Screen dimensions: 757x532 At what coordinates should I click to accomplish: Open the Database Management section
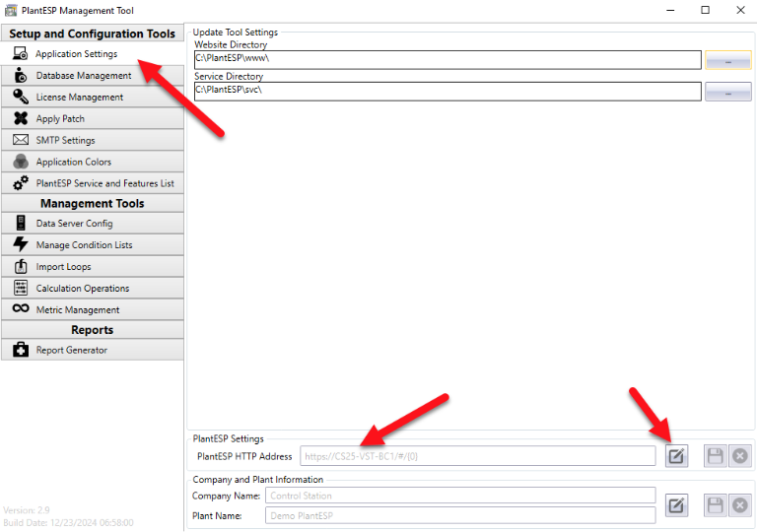[93, 76]
